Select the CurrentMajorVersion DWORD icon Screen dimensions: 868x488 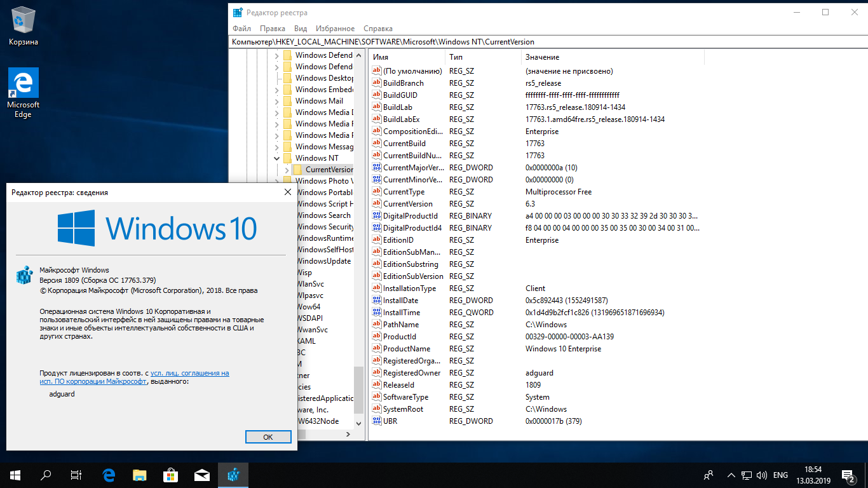[376, 168]
